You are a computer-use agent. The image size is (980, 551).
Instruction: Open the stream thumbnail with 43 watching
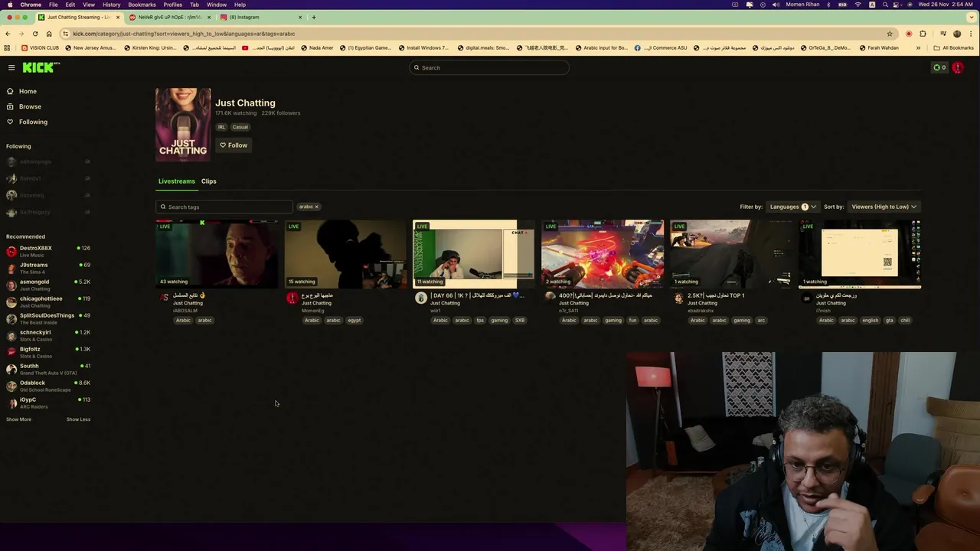pyautogui.click(x=217, y=254)
